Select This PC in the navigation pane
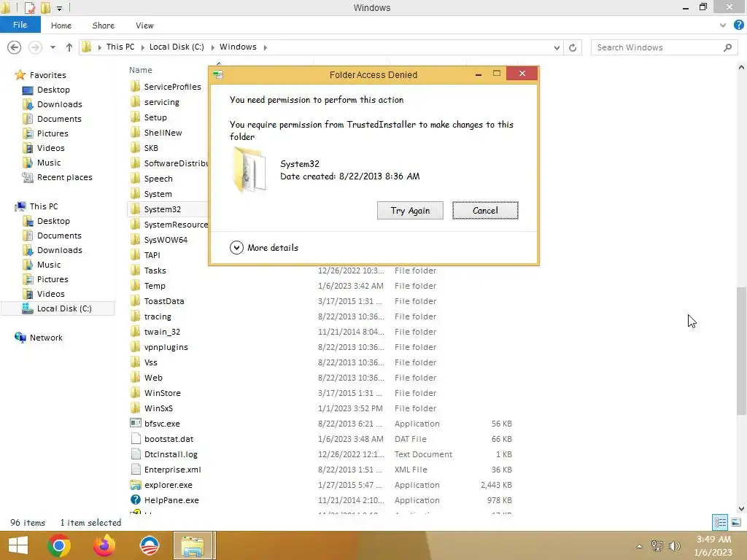 point(43,206)
